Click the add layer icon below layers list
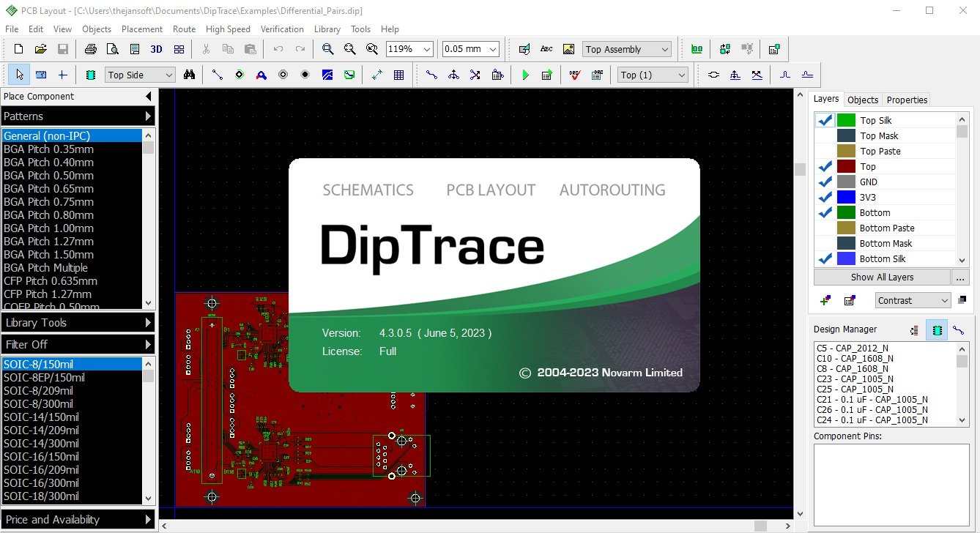The width and height of the screenshot is (980, 533). (826, 300)
